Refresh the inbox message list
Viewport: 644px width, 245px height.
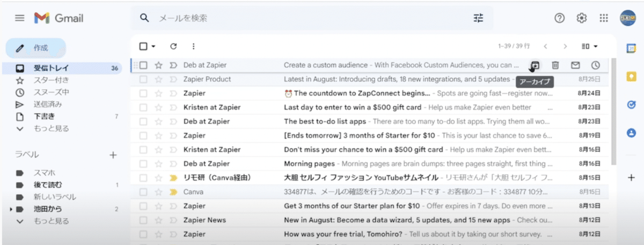click(173, 47)
